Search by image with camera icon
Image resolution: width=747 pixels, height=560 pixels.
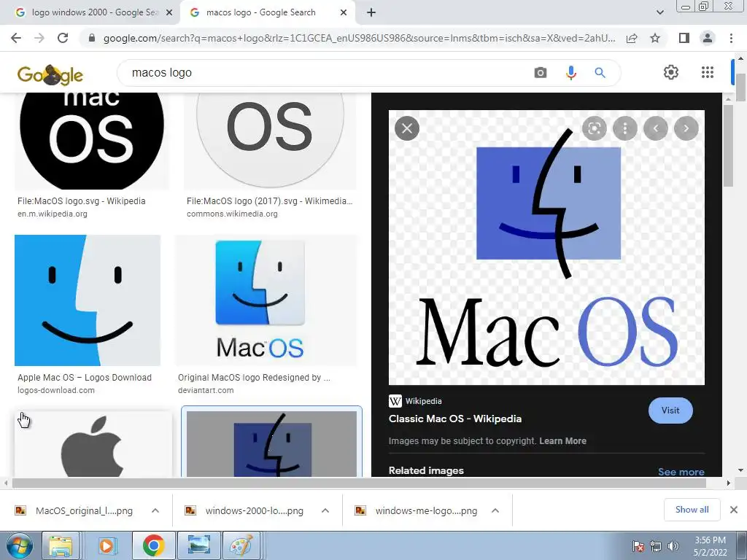tap(541, 73)
